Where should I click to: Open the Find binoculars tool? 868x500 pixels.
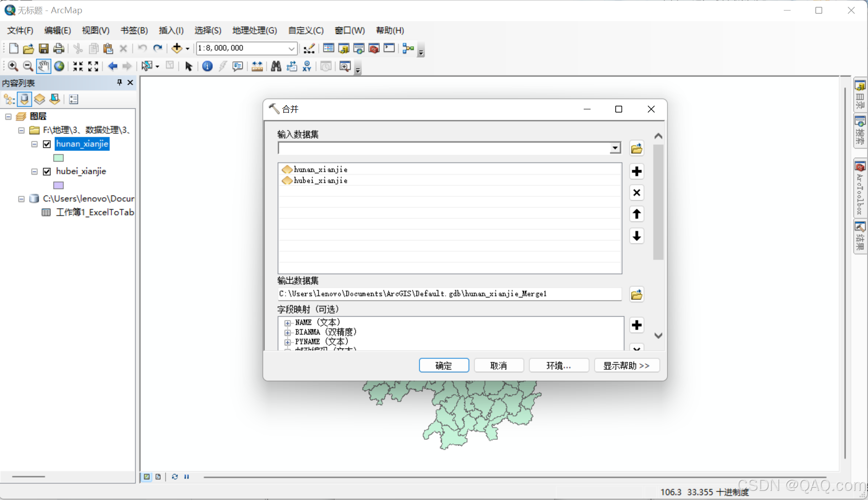(x=276, y=66)
